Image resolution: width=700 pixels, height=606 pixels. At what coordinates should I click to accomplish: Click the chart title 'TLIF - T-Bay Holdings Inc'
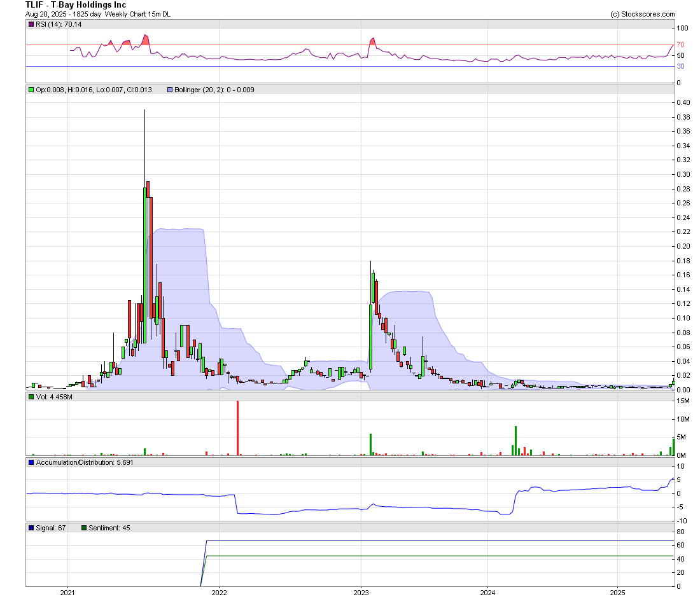(x=76, y=5)
